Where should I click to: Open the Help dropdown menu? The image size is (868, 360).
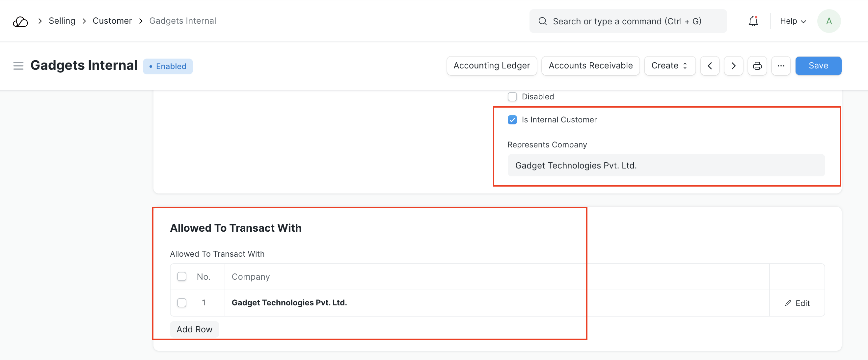click(x=793, y=21)
